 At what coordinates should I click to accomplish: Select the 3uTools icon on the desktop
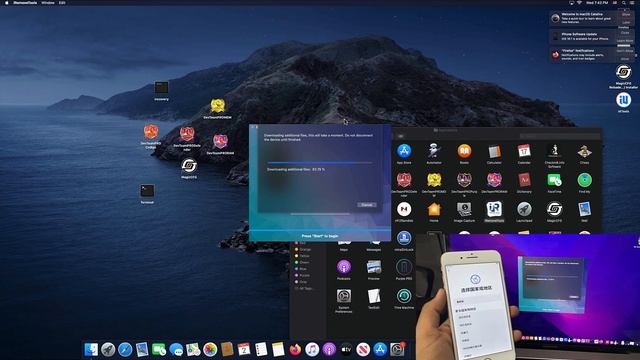[623, 100]
